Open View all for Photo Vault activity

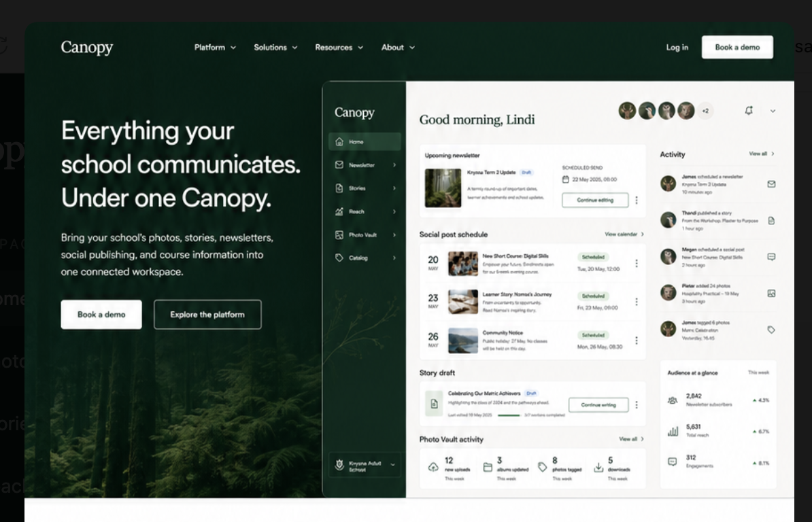[631, 439]
